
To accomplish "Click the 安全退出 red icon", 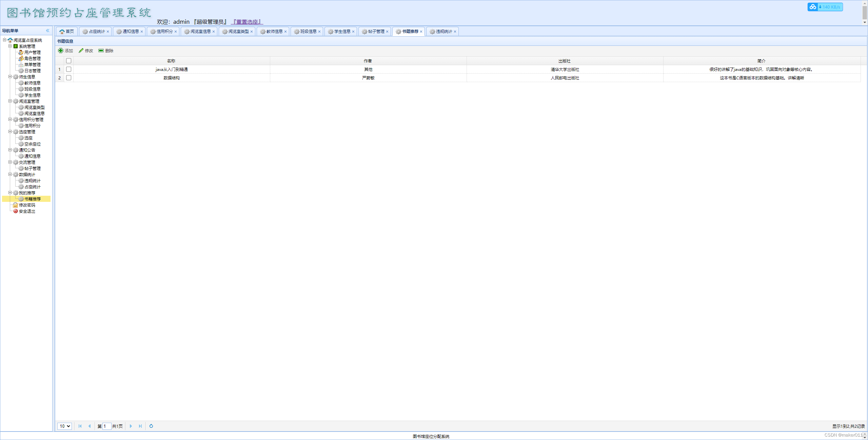I will pyautogui.click(x=16, y=211).
